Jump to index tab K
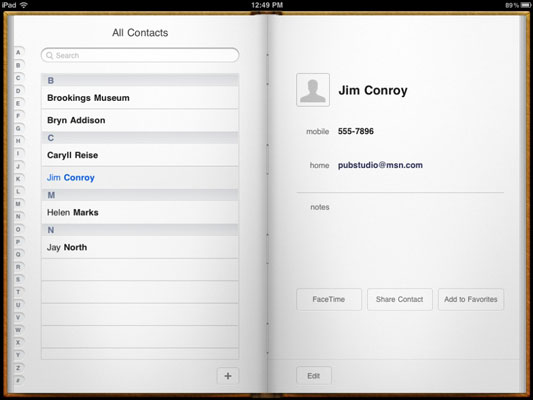This screenshot has width=533, height=400. [x=18, y=179]
